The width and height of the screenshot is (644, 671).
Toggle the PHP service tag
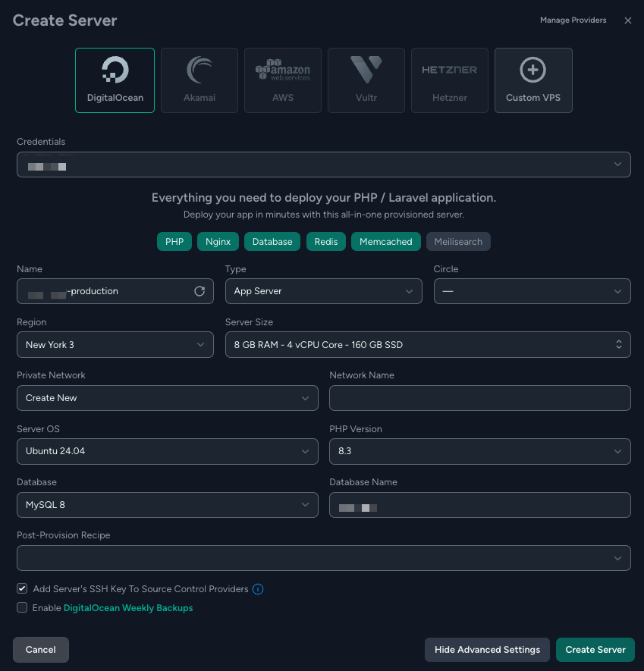click(x=174, y=242)
